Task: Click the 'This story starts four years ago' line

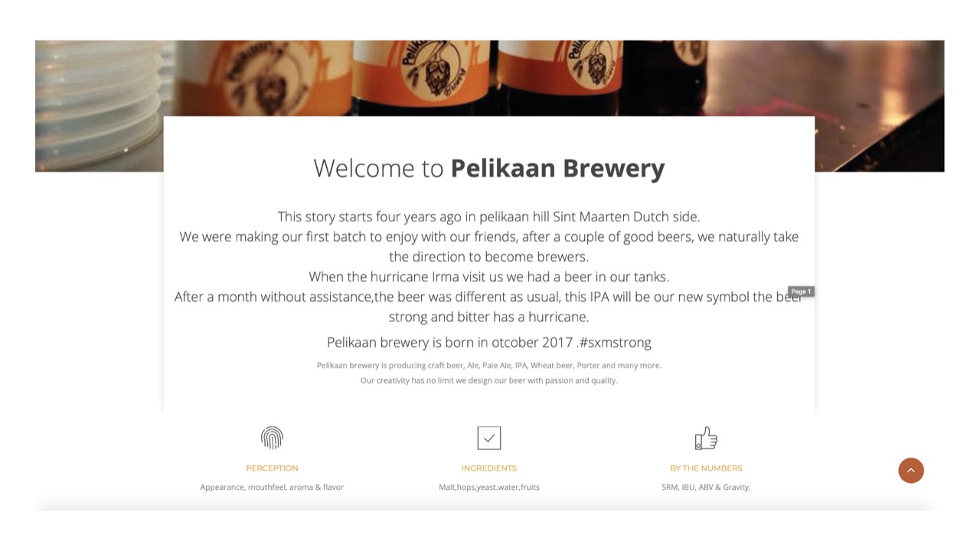Action: click(x=489, y=217)
